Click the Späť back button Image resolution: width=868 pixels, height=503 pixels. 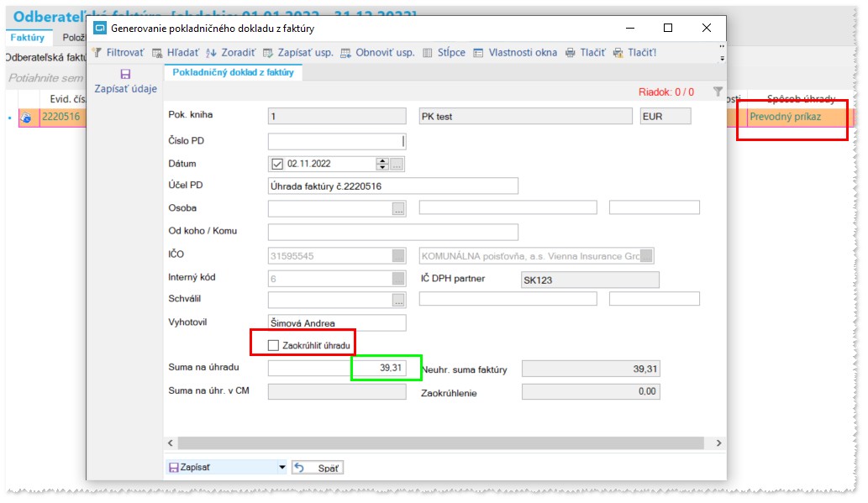318,468
